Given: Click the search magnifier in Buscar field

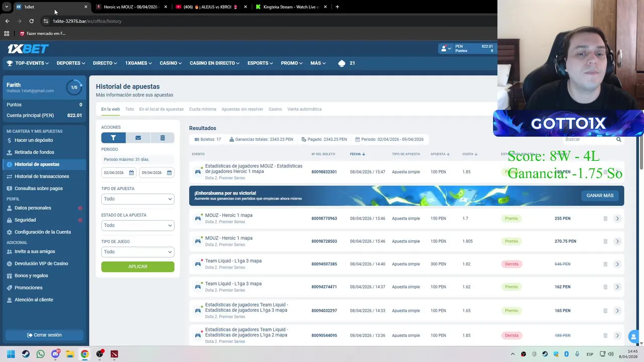Looking at the screenshot, I should [619, 140].
